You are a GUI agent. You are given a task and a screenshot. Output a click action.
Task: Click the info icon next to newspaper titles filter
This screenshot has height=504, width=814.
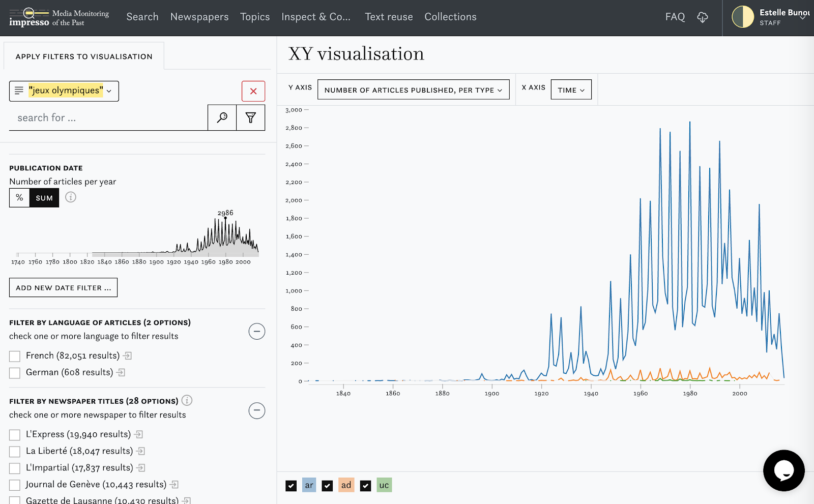pyautogui.click(x=187, y=401)
